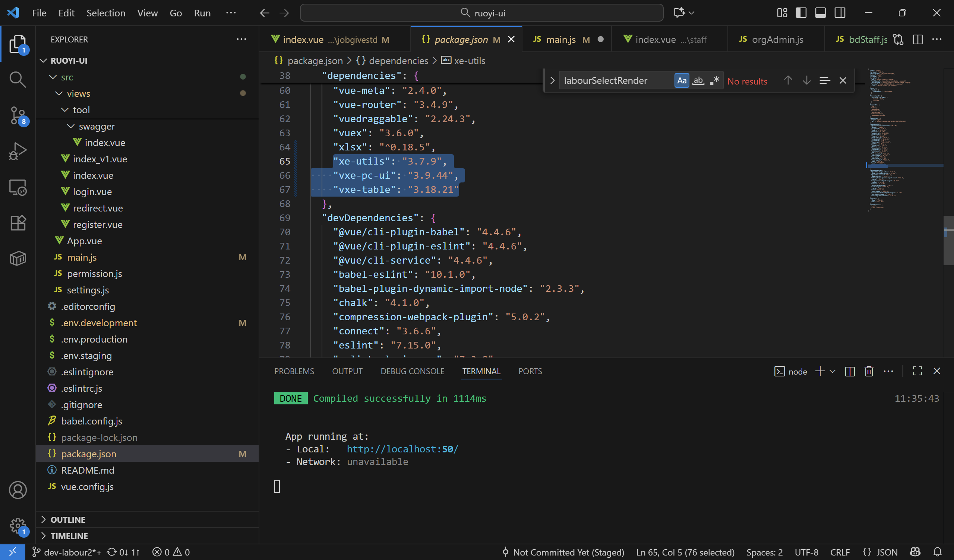Open the Run and Debug view

click(x=18, y=151)
